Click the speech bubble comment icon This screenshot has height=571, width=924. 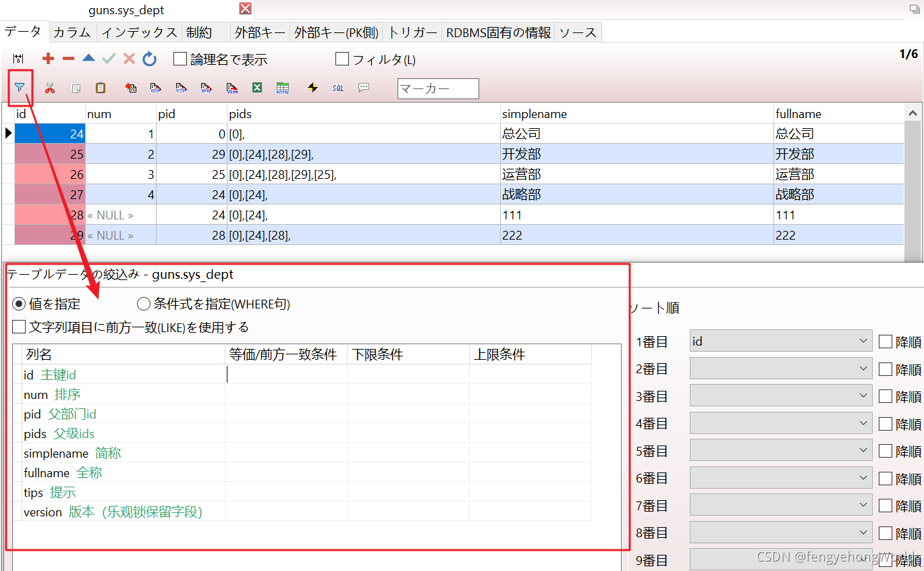(364, 88)
